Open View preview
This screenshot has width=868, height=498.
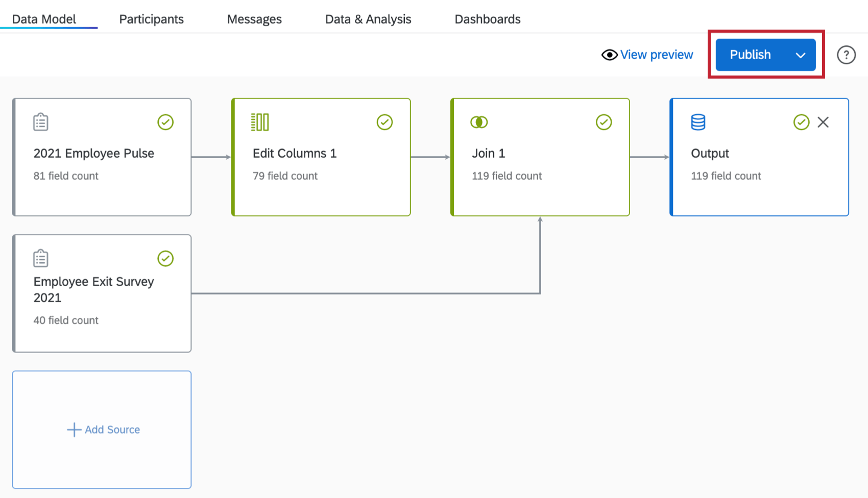[x=657, y=55]
